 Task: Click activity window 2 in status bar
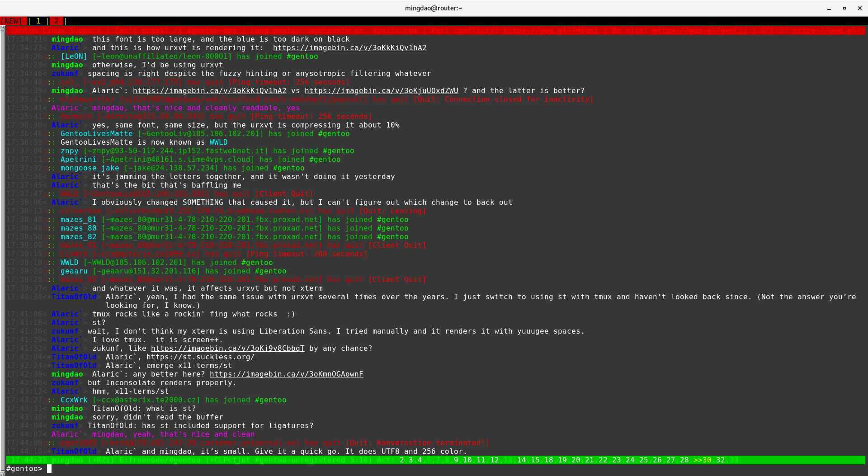[x=402, y=460]
